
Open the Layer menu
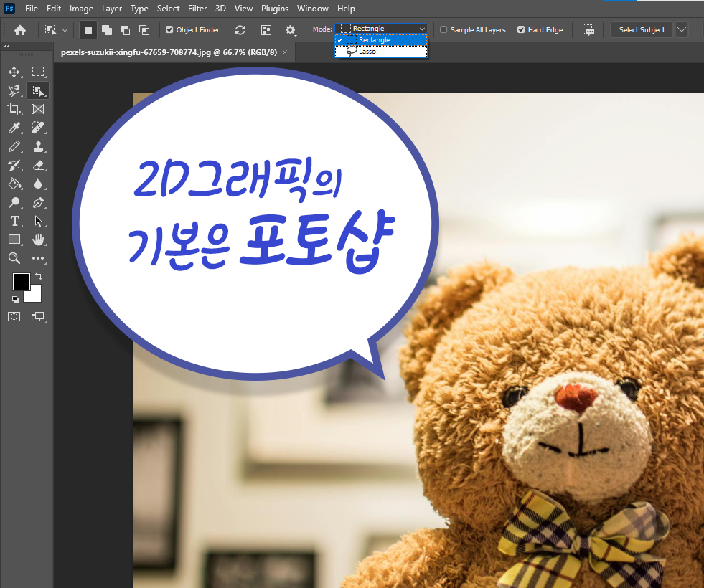coord(112,9)
